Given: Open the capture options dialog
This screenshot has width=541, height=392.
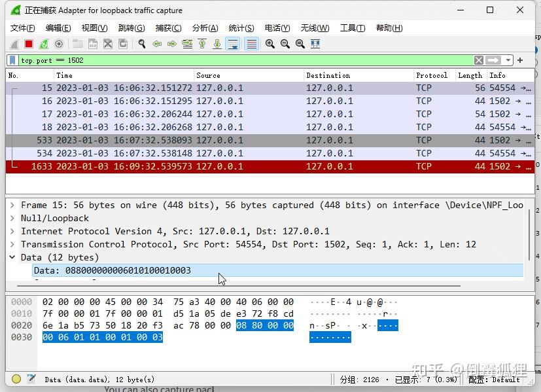Looking at the screenshot, I should pyautogui.click(x=60, y=44).
